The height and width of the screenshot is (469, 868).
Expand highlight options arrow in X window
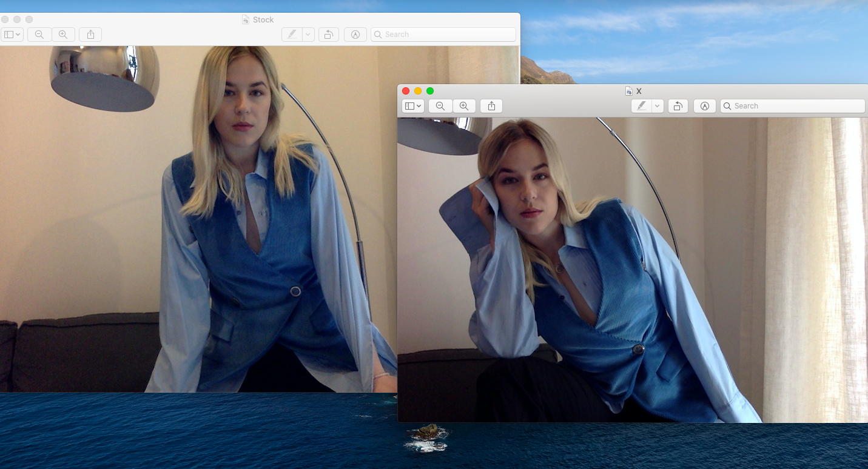(x=658, y=106)
